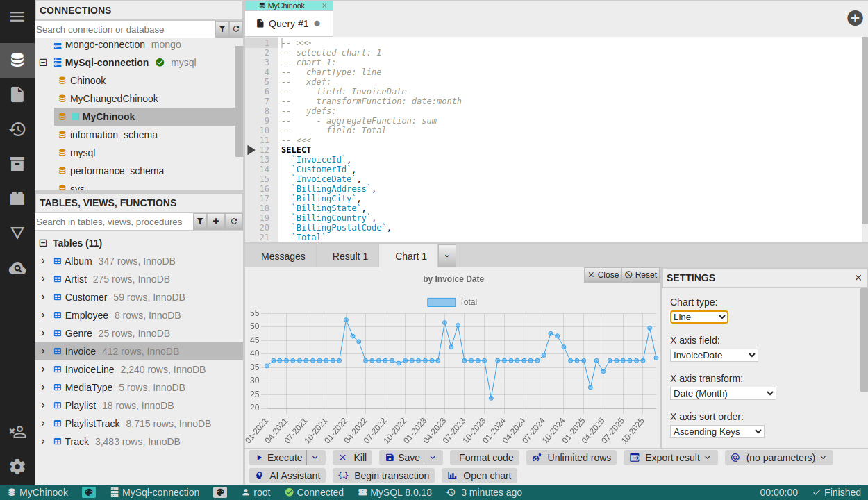Refresh the tables list
Viewport: 868px width, 500px height.
[x=234, y=222]
